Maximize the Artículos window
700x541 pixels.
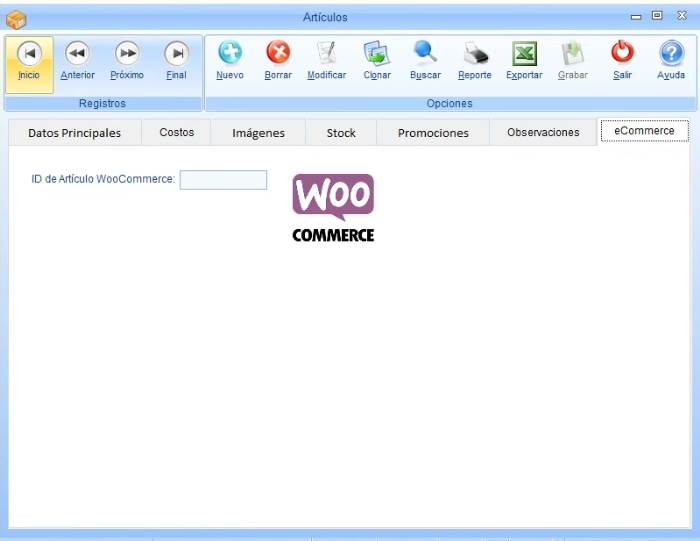pyautogui.click(x=657, y=16)
